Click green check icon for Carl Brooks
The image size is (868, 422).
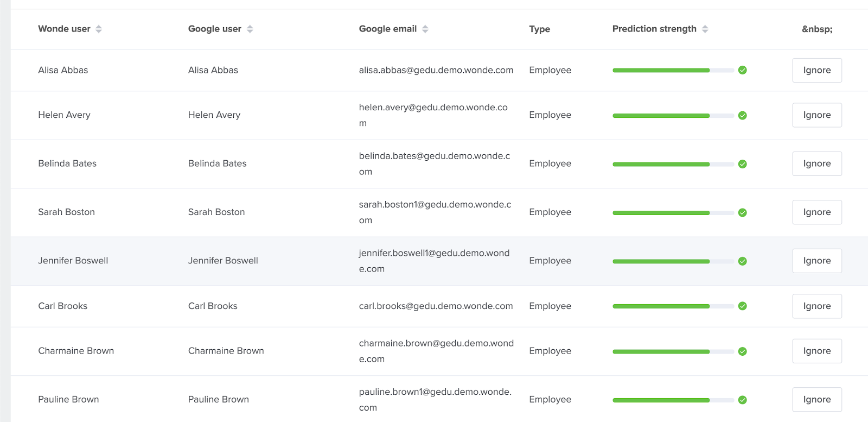tap(743, 306)
